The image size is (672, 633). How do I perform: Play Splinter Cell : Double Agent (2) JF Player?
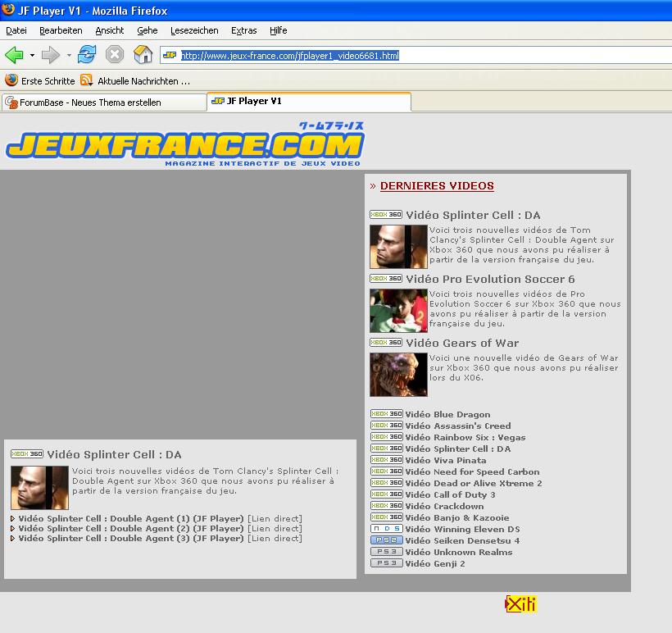pos(131,528)
